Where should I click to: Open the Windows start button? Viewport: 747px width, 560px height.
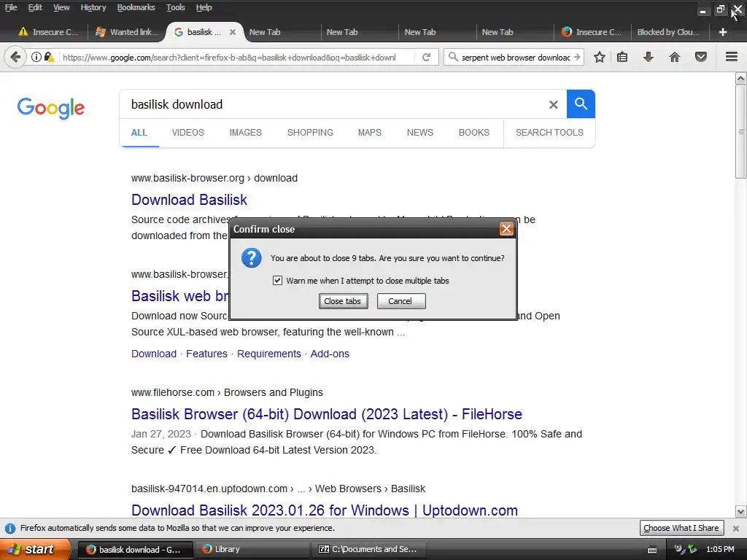35,549
